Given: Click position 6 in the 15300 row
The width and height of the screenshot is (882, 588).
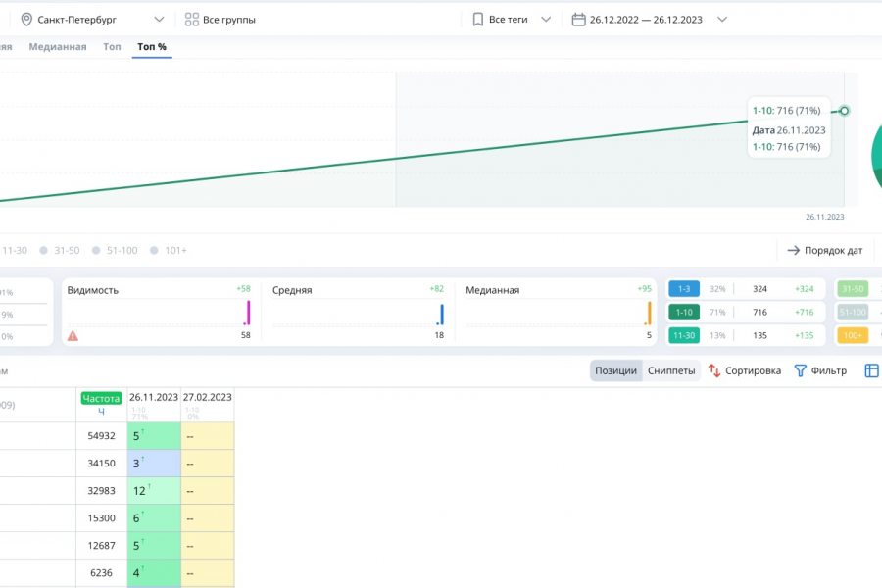Looking at the screenshot, I should point(154,518).
